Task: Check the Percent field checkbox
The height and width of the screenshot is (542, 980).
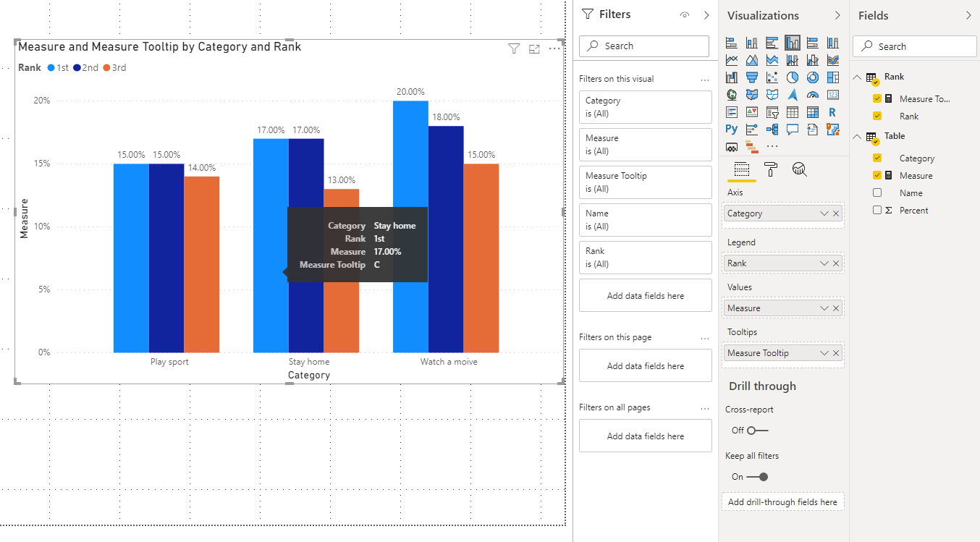Action: pyautogui.click(x=877, y=210)
